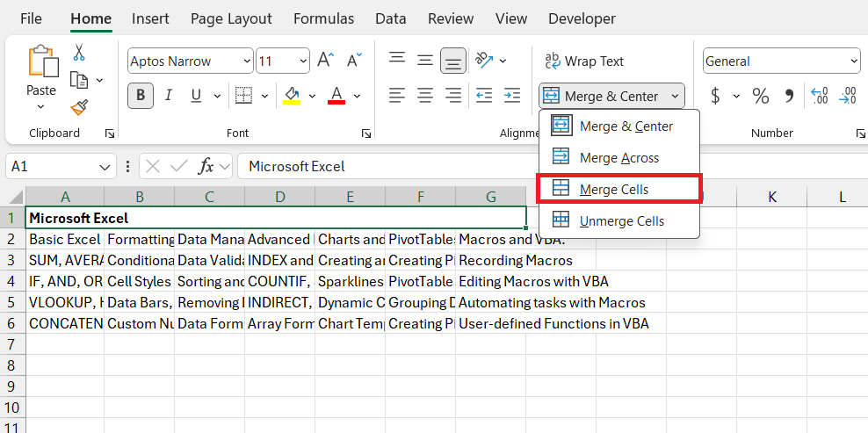Open Number format dialog launcher
This screenshot has height=433, width=868.
[x=861, y=134]
